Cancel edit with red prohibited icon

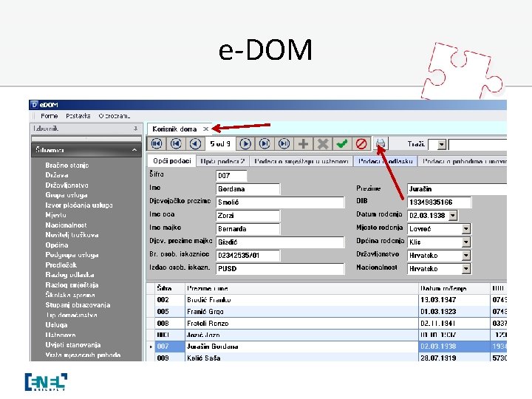(x=361, y=144)
